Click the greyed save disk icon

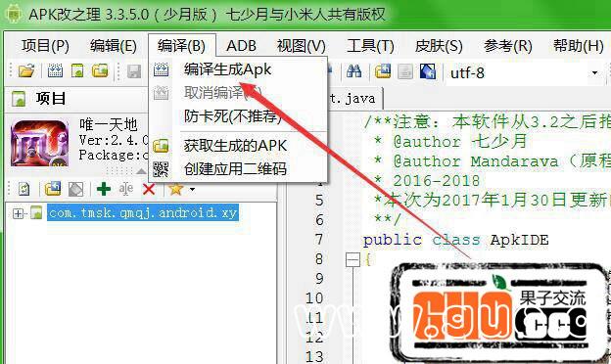pos(134,71)
